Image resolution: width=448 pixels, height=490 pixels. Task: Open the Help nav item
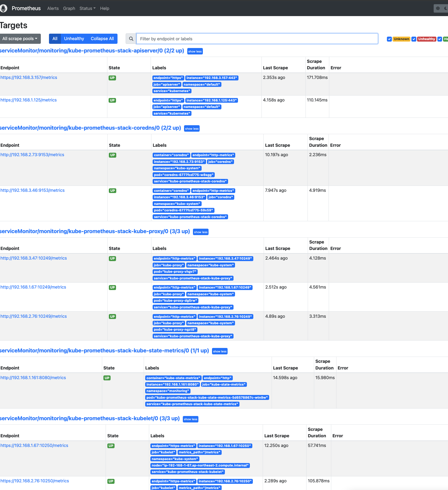105,8
